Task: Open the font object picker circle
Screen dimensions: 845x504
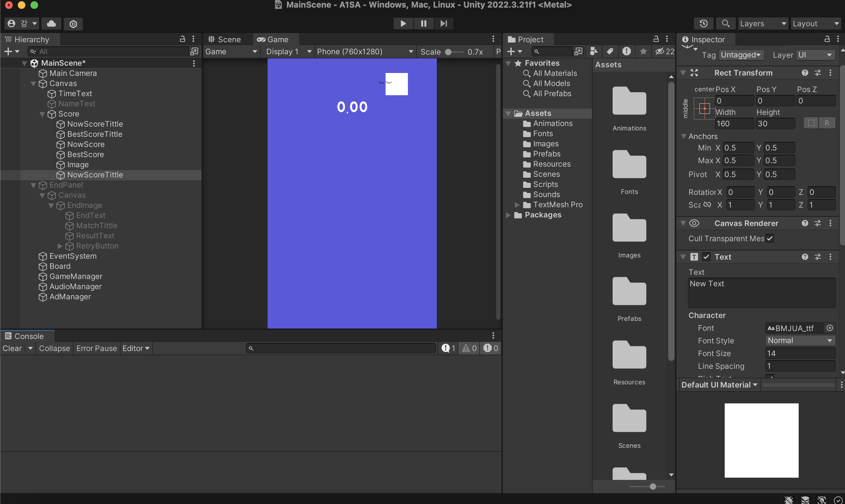Action: pyautogui.click(x=829, y=328)
